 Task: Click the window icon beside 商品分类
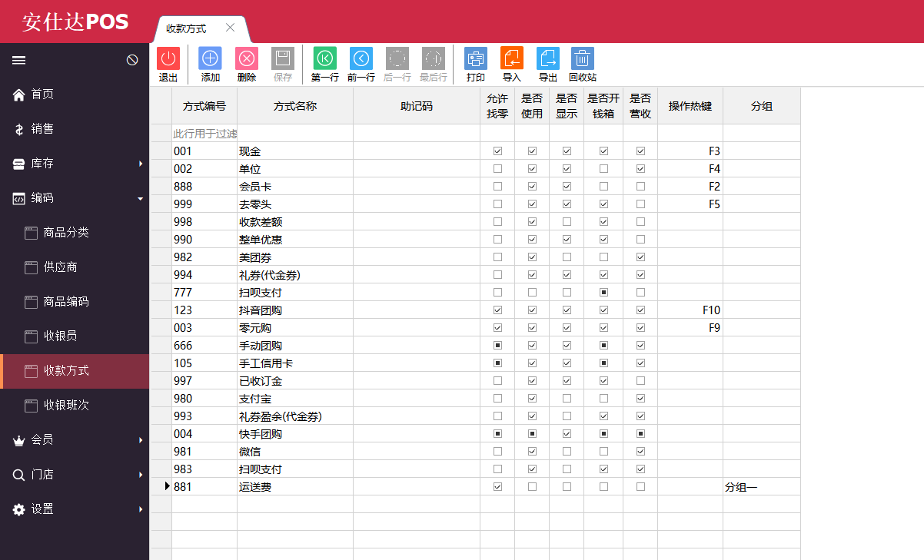pyautogui.click(x=32, y=233)
